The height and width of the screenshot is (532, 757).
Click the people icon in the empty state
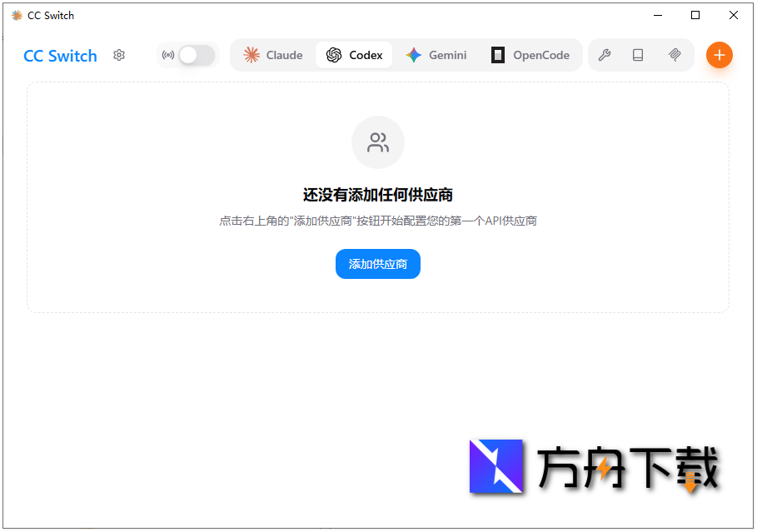pyautogui.click(x=378, y=142)
